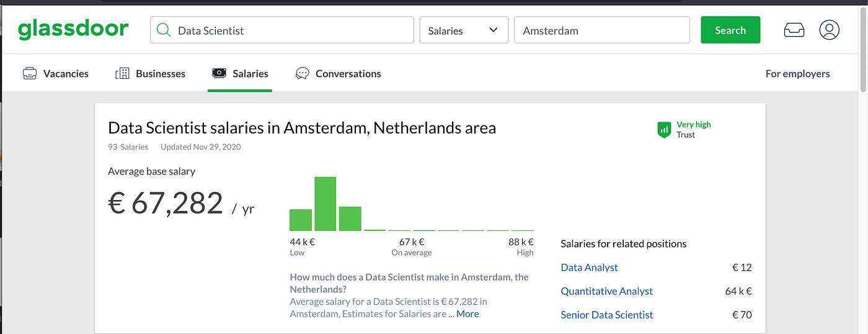Click the Data Scientist job title field
This screenshot has width=868, height=334.
tap(282, 30)
